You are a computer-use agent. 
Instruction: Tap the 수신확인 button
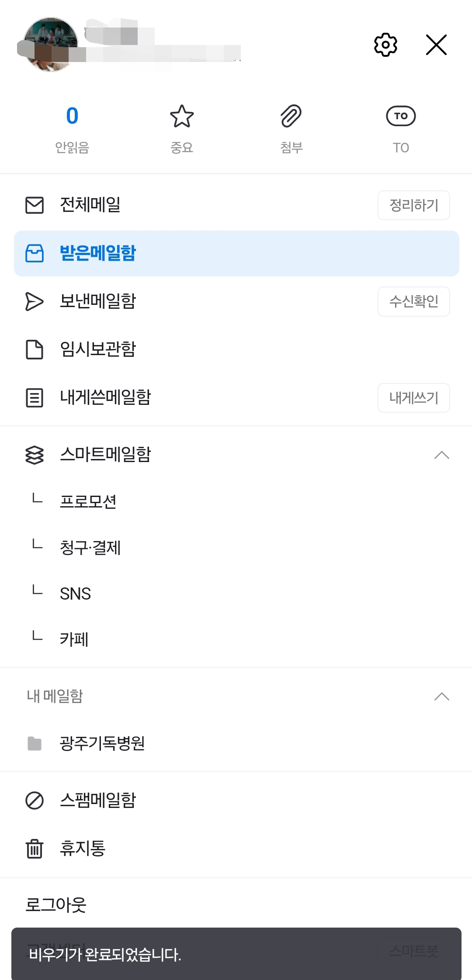[413, 301]
